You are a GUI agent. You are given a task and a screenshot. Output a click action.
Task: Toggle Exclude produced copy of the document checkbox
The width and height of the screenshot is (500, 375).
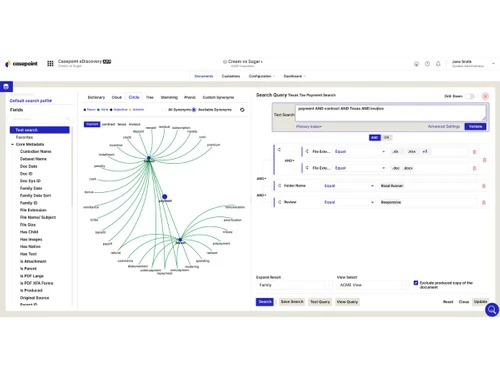[416, 283]
